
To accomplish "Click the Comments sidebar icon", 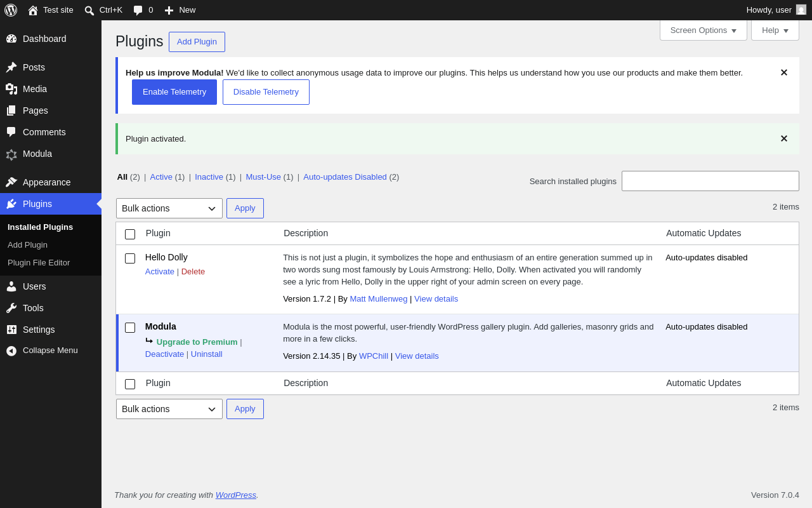I will coord(11,132).
